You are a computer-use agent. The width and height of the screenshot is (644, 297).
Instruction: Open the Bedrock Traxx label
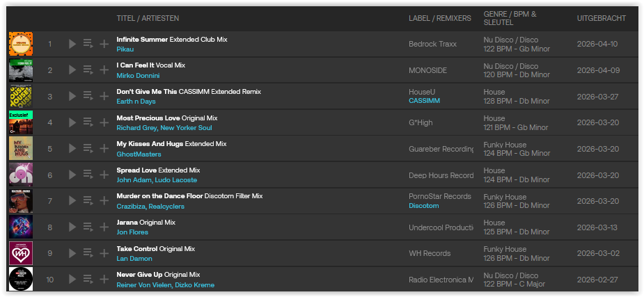434,45
